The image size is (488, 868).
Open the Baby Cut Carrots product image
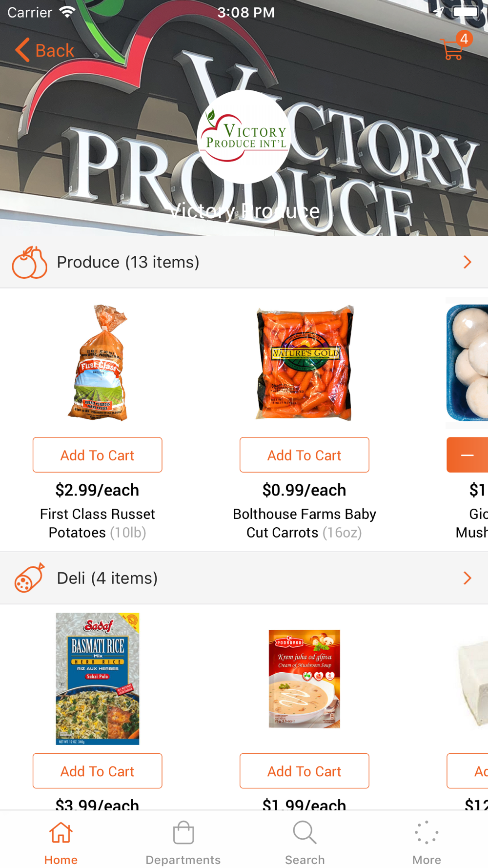click(x=305, y=363)
